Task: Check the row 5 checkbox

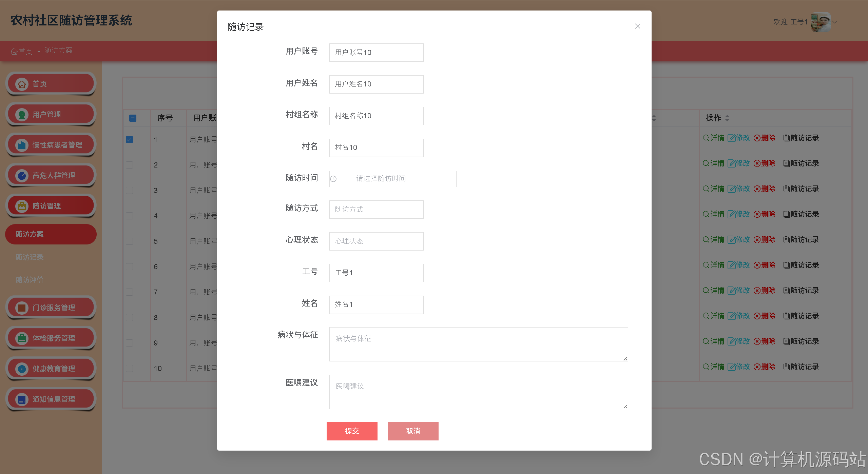Action: (129, 241)
